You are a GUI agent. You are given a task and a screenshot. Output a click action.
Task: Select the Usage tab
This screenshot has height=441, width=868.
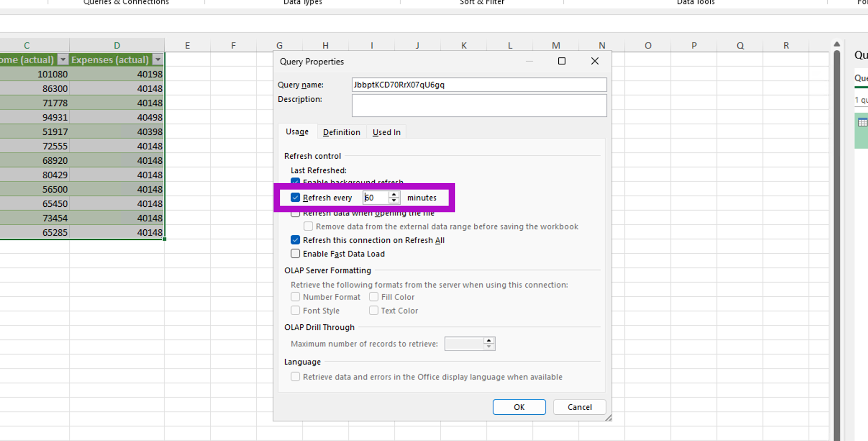pos(297,132)
